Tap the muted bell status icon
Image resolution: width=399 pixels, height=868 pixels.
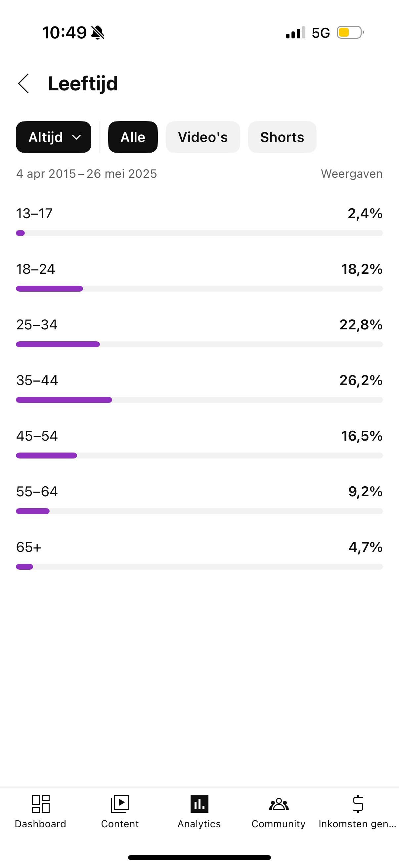[x=98, y=33]
